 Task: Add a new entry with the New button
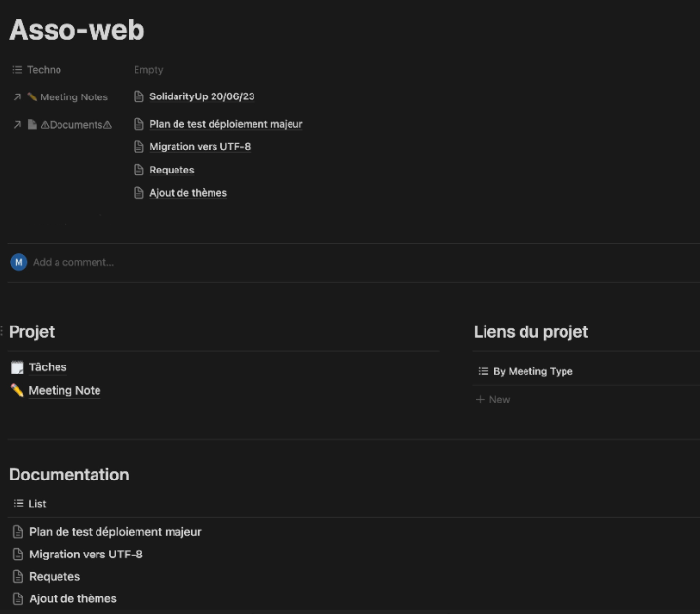pos(493,400)
